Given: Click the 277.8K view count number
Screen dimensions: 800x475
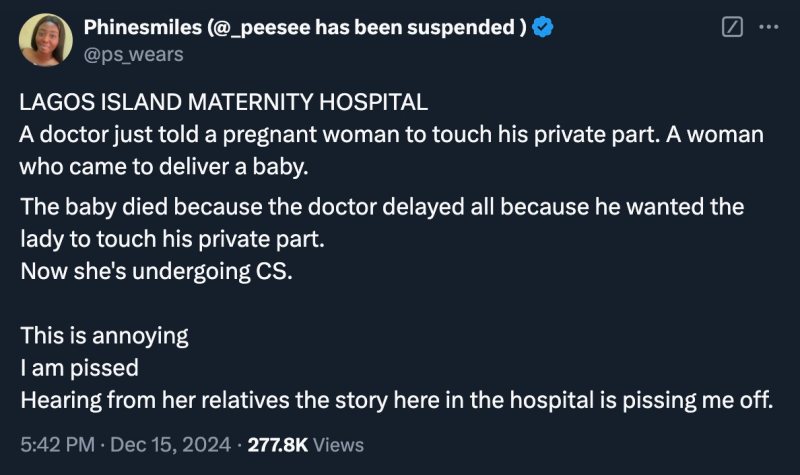Looking at the screenshot, I should (x=279, y=444).
